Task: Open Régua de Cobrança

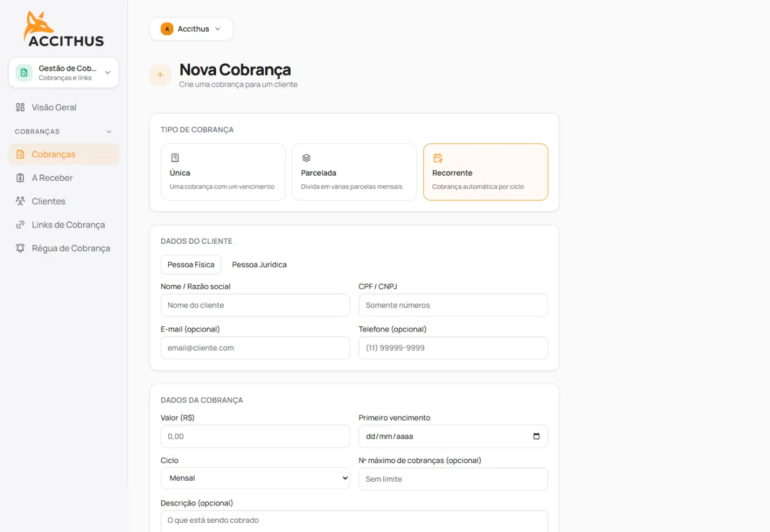Action: click(x=64, y=248)
